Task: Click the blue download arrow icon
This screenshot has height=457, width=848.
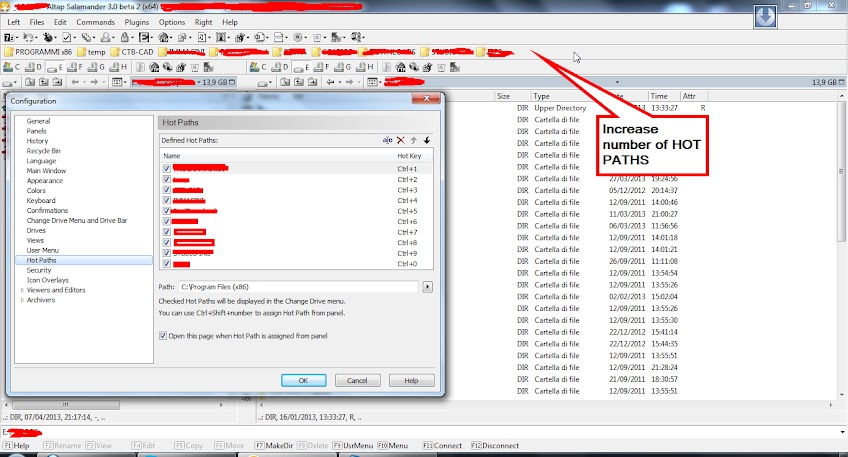Action: click(x=765, y=17)
